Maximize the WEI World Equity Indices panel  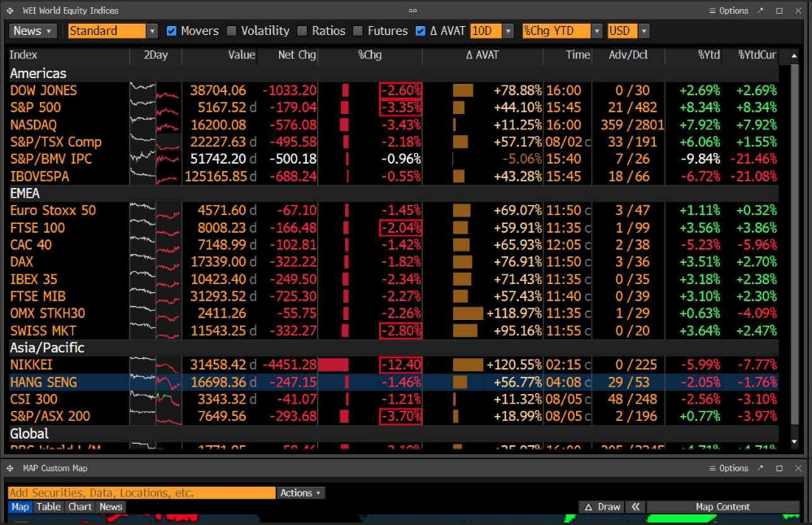779,11
